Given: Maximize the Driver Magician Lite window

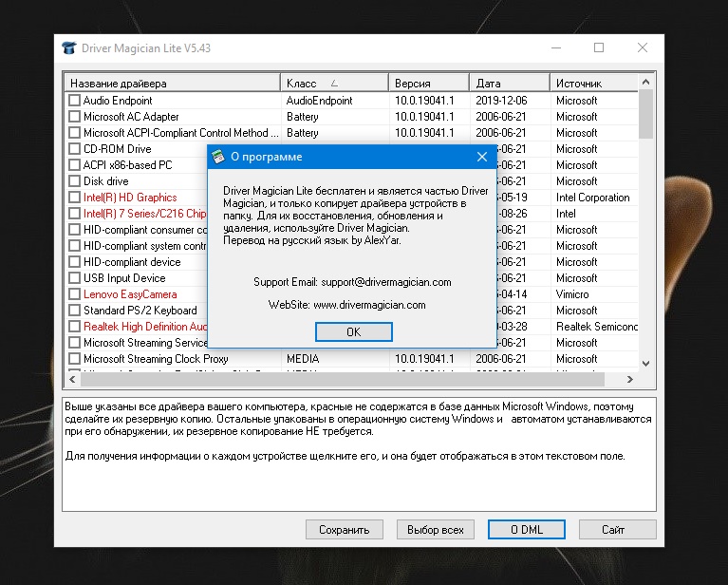Looking at the screenshot, I should (599, 47).
